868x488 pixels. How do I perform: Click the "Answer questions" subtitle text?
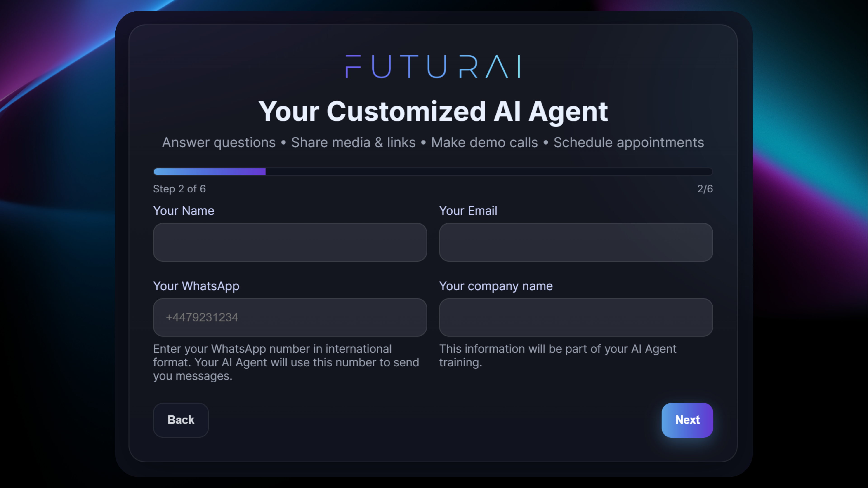pyautogui.click(x=219, y=143)
